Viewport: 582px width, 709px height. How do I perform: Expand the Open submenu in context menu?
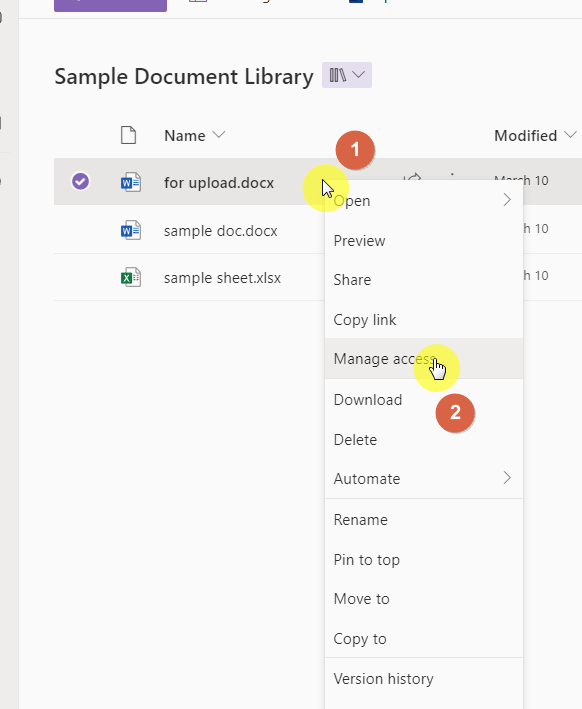pos(424,201)
